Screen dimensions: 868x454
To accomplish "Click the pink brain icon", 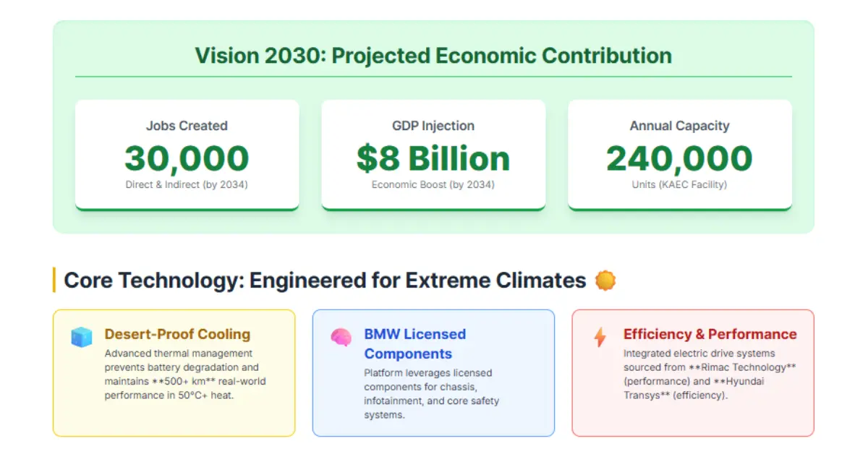I will point(341,337).
